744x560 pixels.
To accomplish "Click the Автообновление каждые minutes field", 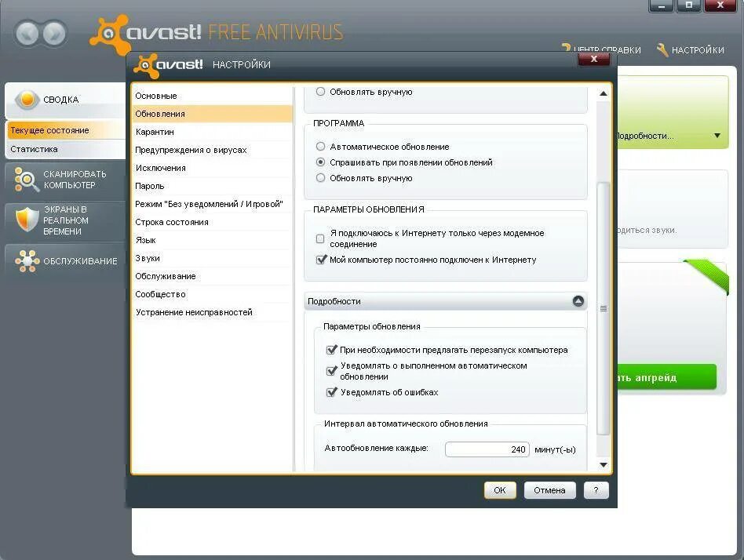I will (487, 449).
